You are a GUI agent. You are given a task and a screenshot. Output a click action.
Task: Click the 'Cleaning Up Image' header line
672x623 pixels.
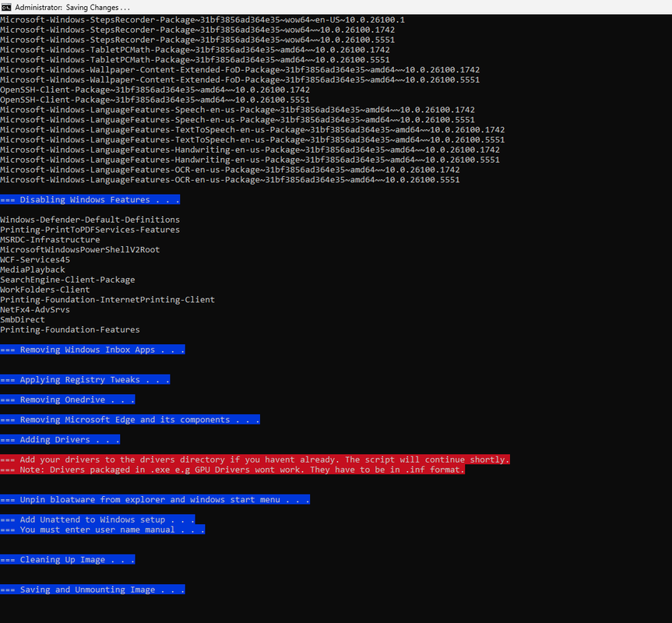point(67,560)
